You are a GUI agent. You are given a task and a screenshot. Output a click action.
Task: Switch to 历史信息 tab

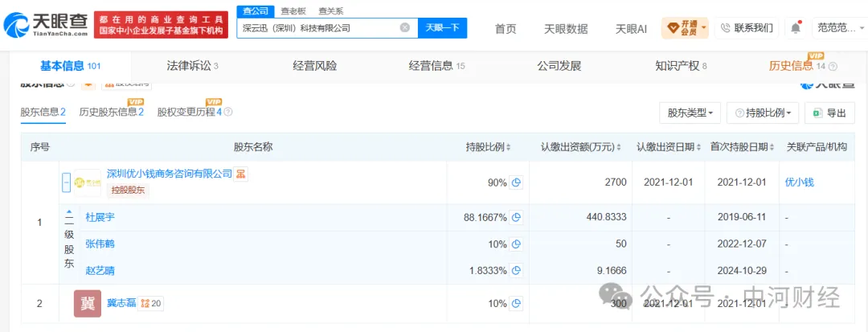pos(796,67)
